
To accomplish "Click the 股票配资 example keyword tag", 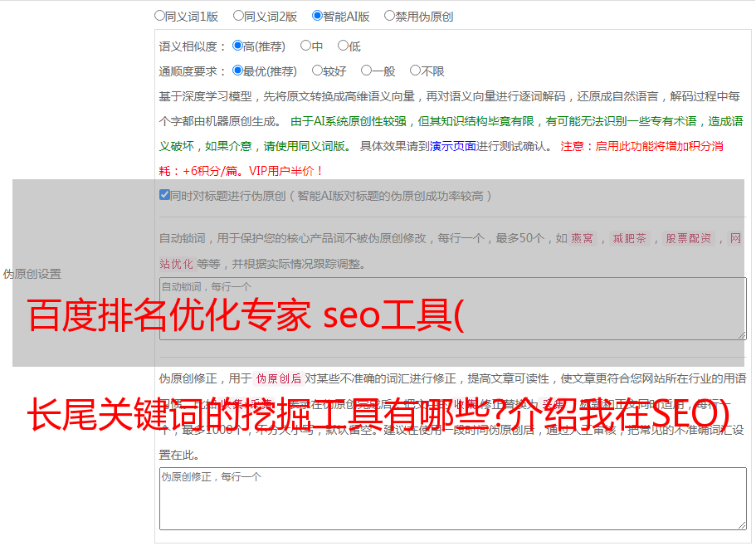I will coord(689,238).
